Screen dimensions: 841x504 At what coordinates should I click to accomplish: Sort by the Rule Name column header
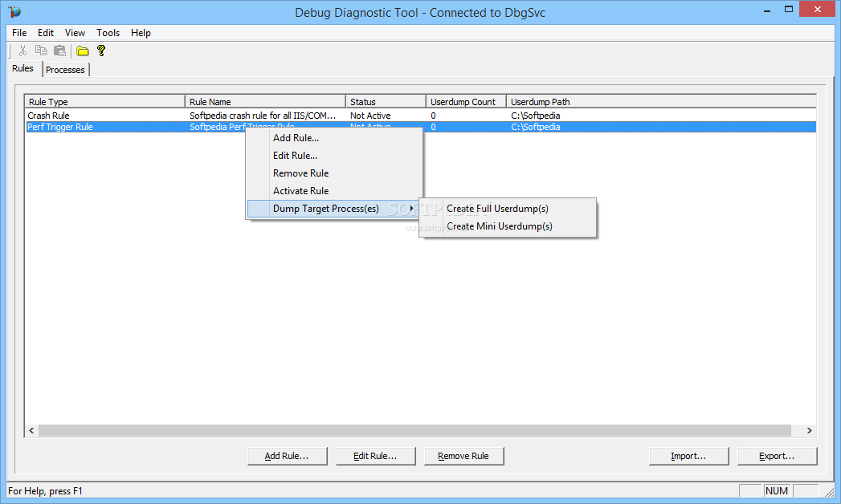[x=266, y=101]
